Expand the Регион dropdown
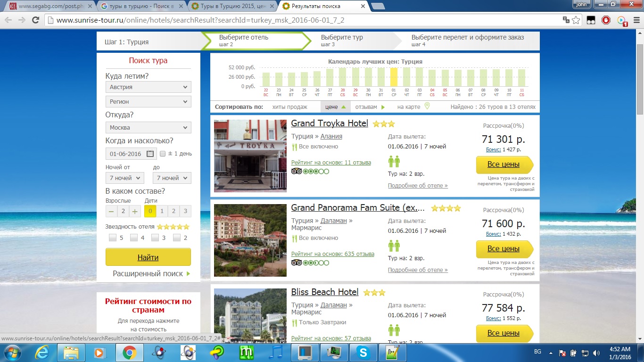The width and height of the screenshot is (644, 362). 148,101
